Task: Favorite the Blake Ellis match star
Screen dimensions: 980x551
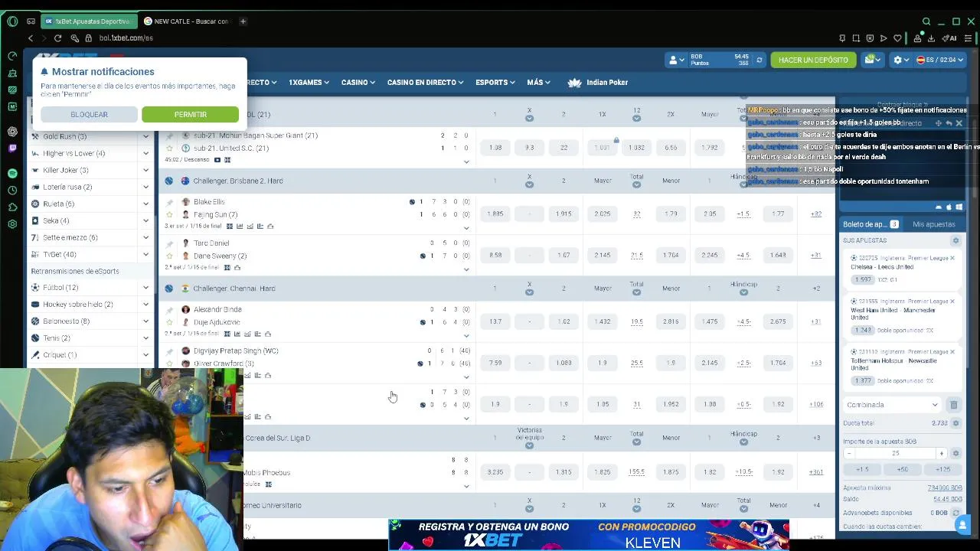Action: click(169, 214)
